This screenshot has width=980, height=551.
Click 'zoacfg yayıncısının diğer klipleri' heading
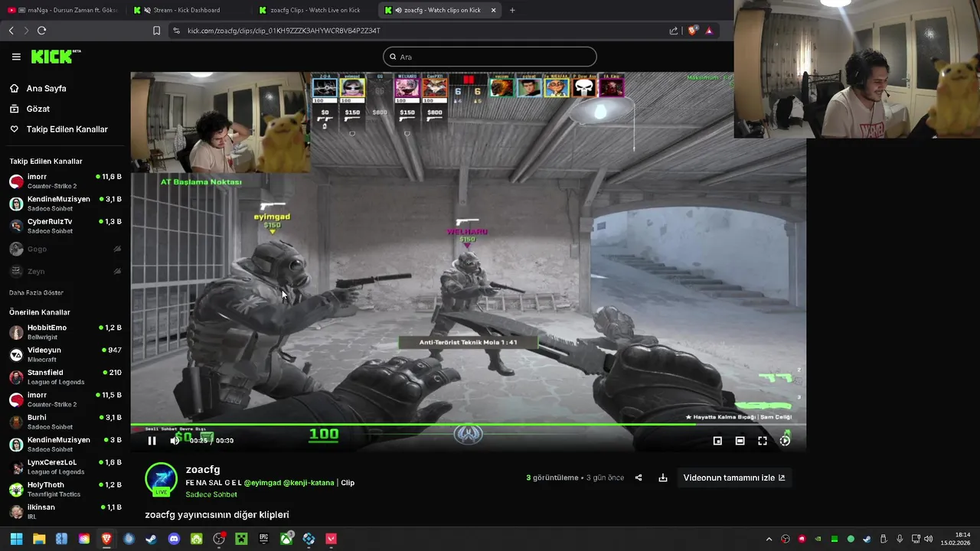pyautogui.click(x=217, y=515)
